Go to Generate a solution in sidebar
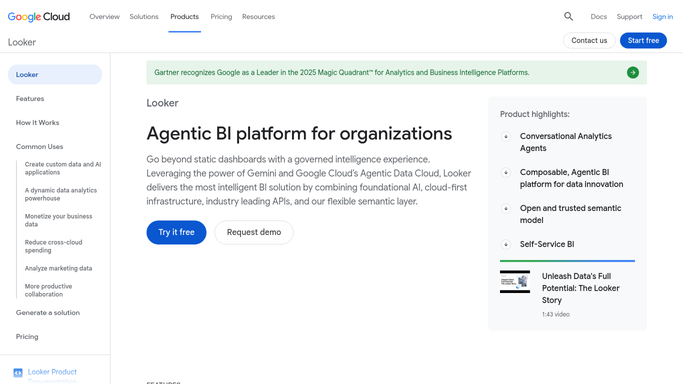The height and width of the screenshot is (384, 683). [48, 313]
